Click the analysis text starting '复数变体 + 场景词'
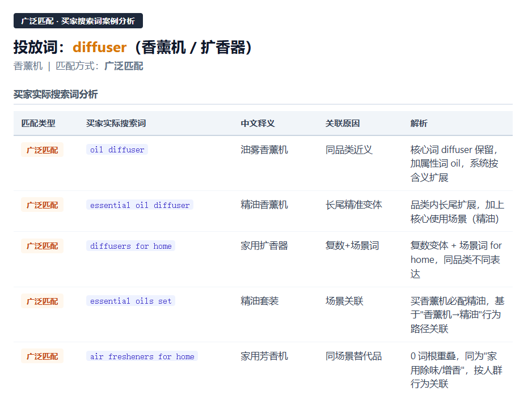 [x=457, y=260]
